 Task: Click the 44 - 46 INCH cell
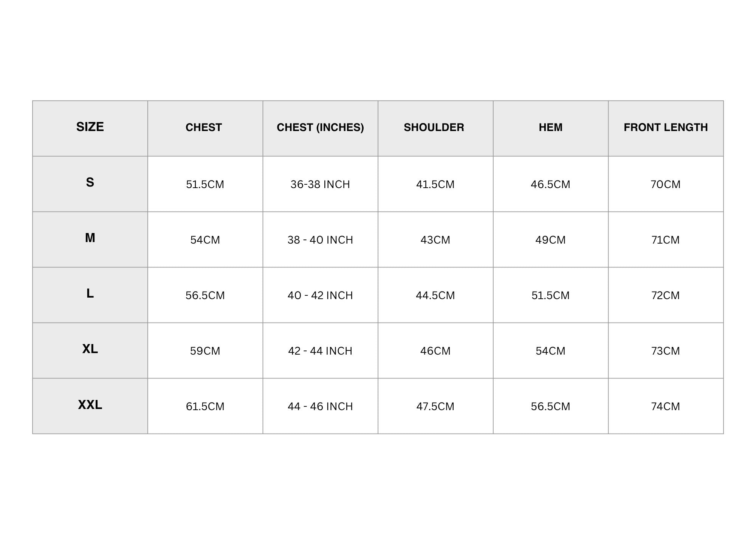tap(320, 406)
